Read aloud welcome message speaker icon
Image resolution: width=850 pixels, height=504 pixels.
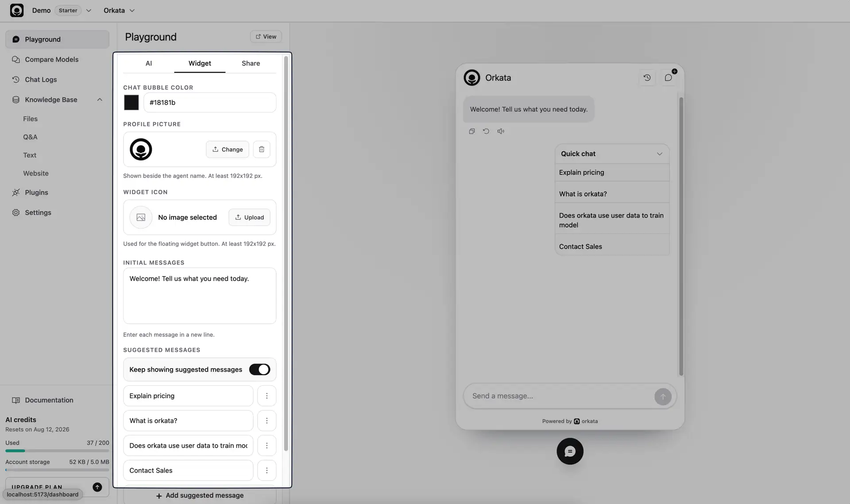pyautogui.click(x=501, y=131)
